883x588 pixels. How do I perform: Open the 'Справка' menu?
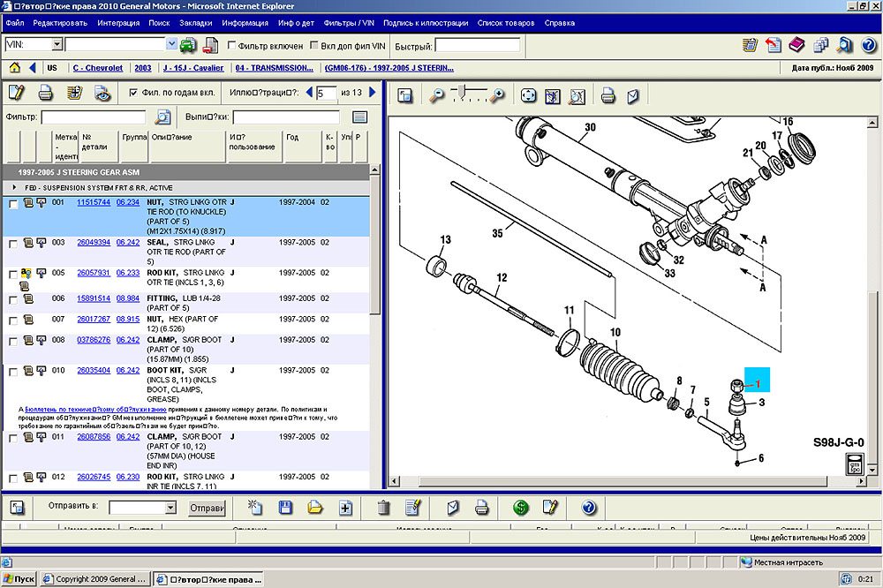point(559,22)
